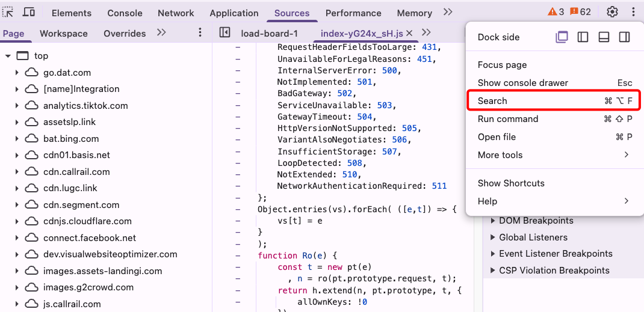Image resolution: width=644 pixels, height=312 pixels.
Task: Click the inspect element picker icon
Action: coord(8,13)
